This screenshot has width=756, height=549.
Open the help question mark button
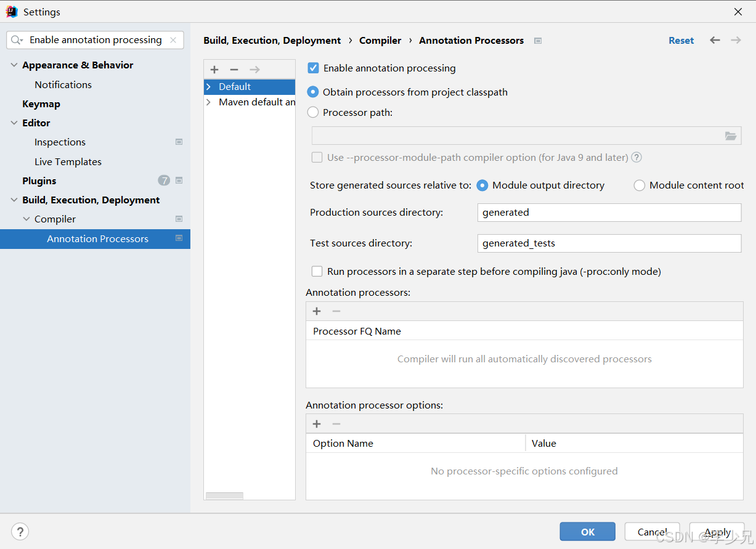click(20, 532)
